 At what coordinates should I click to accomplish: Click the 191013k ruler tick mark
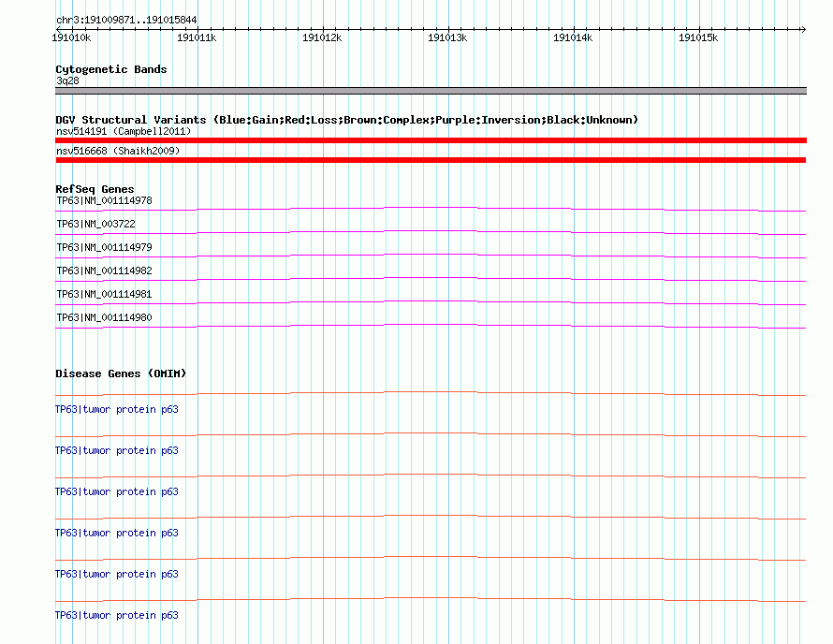point(449,29)
